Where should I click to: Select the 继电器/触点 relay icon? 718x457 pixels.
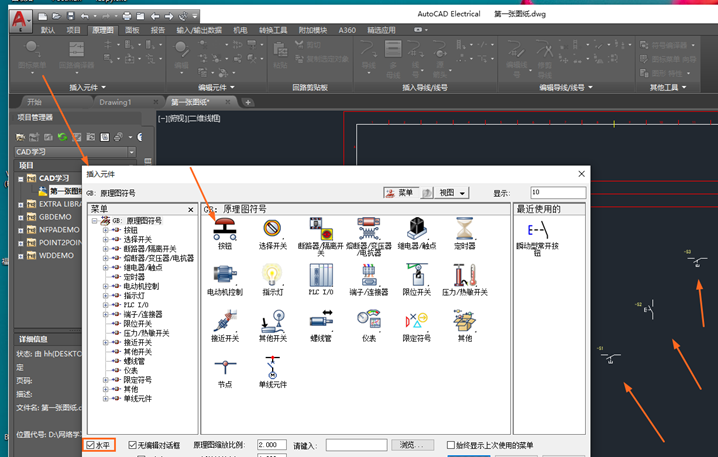pyautogui.click(x=417, y=229)
